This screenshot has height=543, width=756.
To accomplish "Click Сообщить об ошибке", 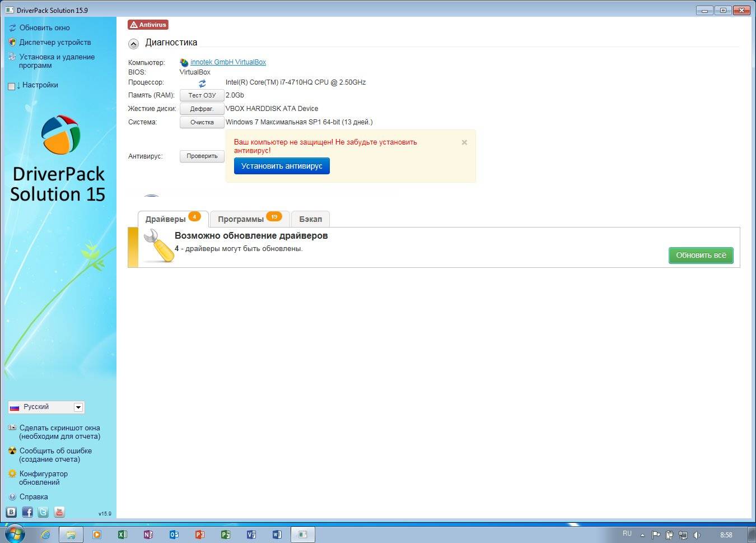I will [55, 455].
